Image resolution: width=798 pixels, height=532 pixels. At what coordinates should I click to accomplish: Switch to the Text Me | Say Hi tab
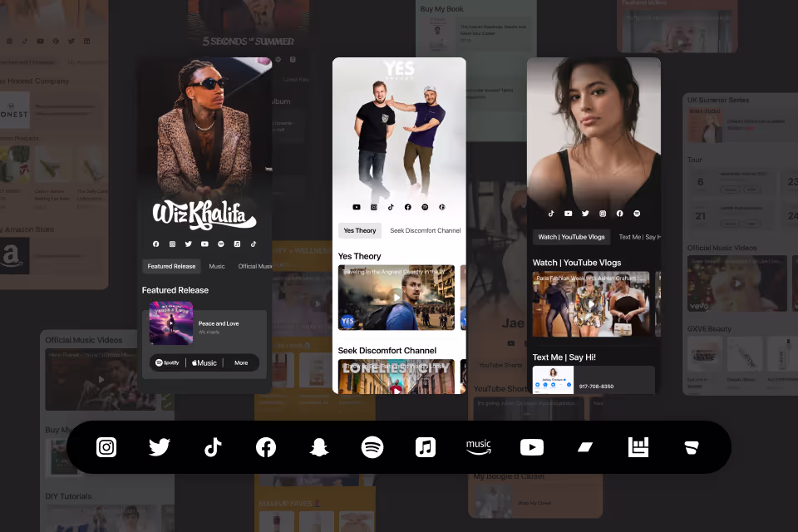pyautogui.click(x=639, y=237)
